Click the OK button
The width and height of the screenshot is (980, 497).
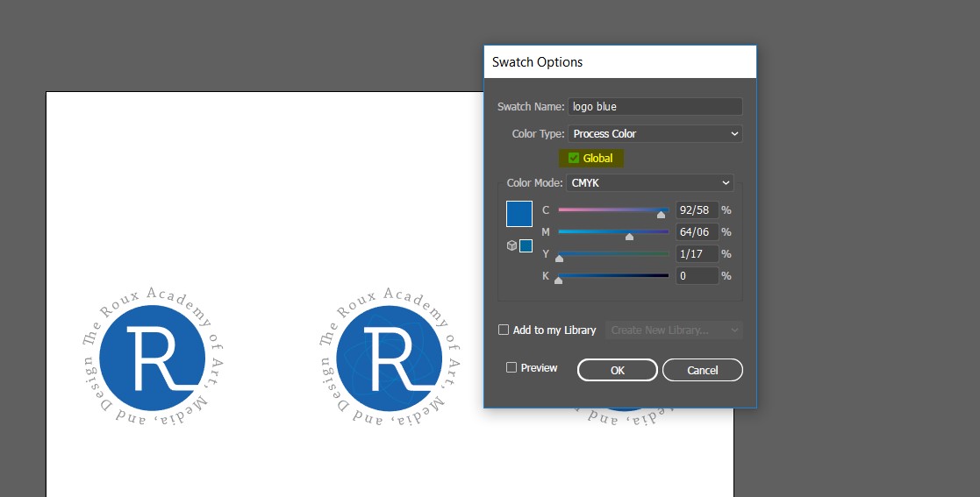pyautogui.click(x=618, y=370)
